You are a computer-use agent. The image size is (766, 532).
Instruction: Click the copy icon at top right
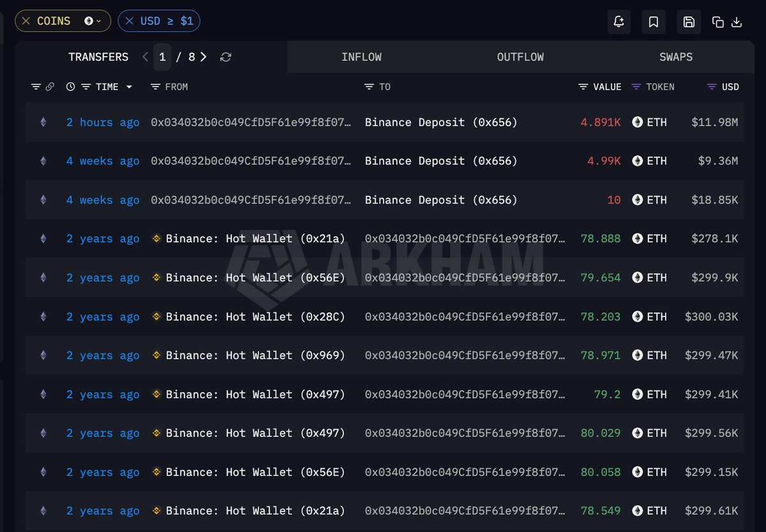(718, 22)
